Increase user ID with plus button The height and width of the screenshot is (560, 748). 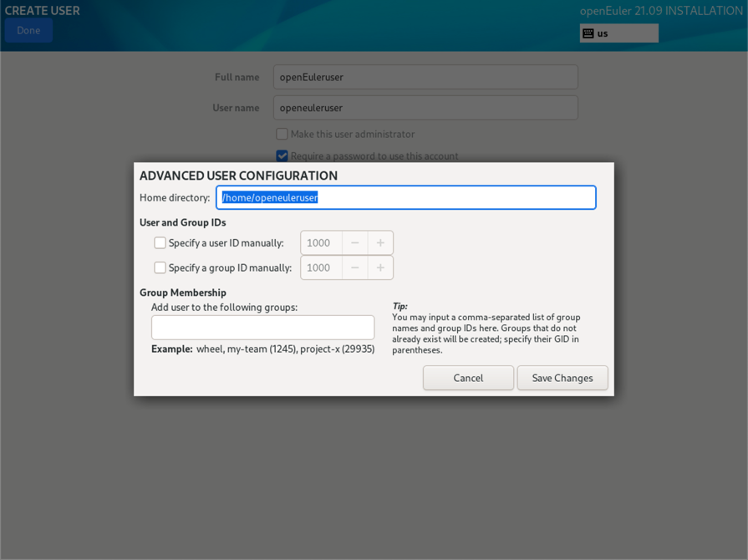pyautogui.click(x=380, y=243)
